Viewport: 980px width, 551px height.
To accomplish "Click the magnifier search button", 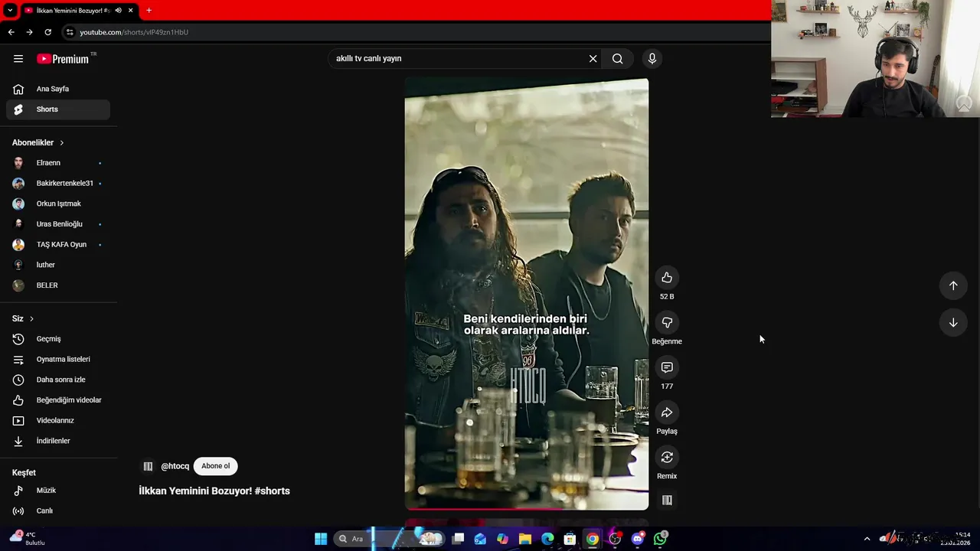I will point(617,59).
